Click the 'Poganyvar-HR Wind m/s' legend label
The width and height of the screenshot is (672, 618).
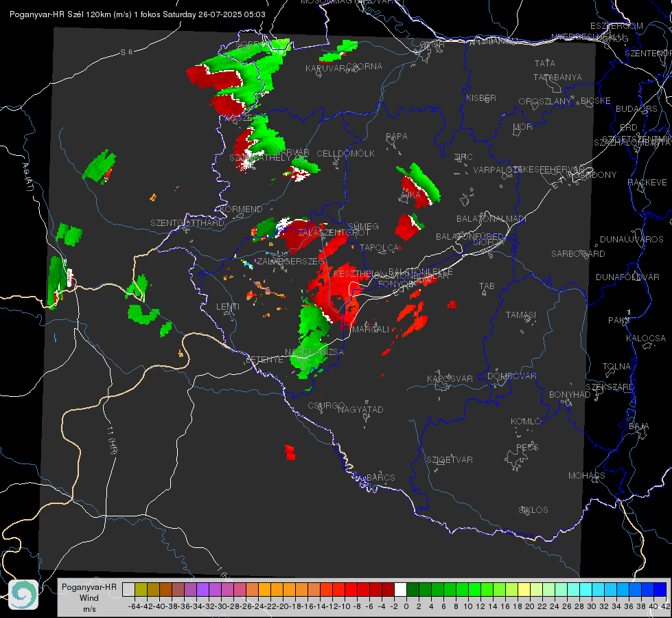(x=89, y=598)
